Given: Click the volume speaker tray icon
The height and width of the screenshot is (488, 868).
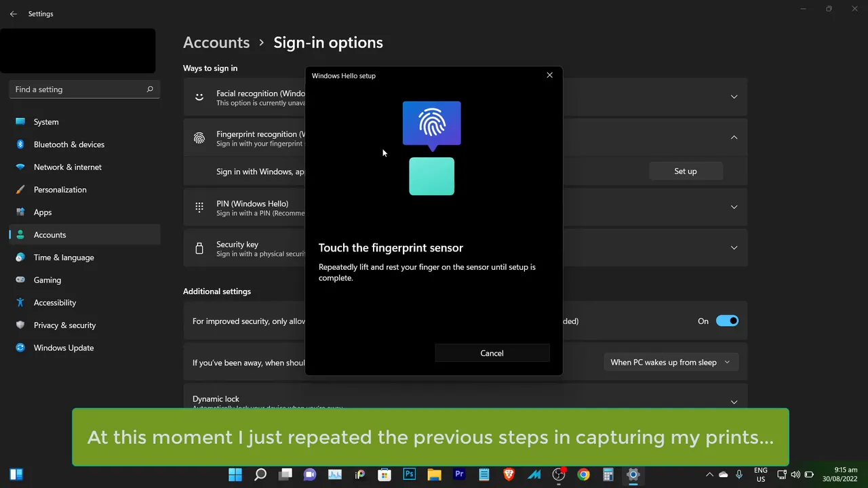Looking at the screenshot, I should click(795, 474).
